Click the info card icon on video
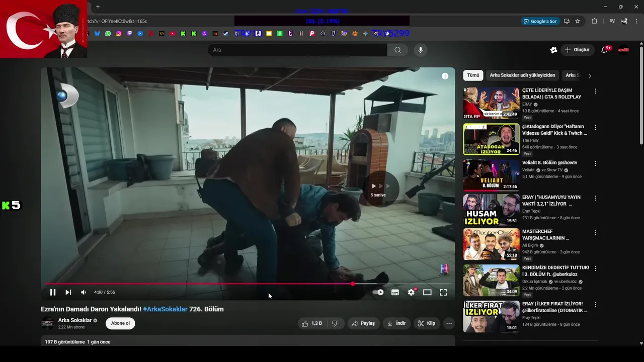Screen dimensions: 644x362 [x=445, y=76]
